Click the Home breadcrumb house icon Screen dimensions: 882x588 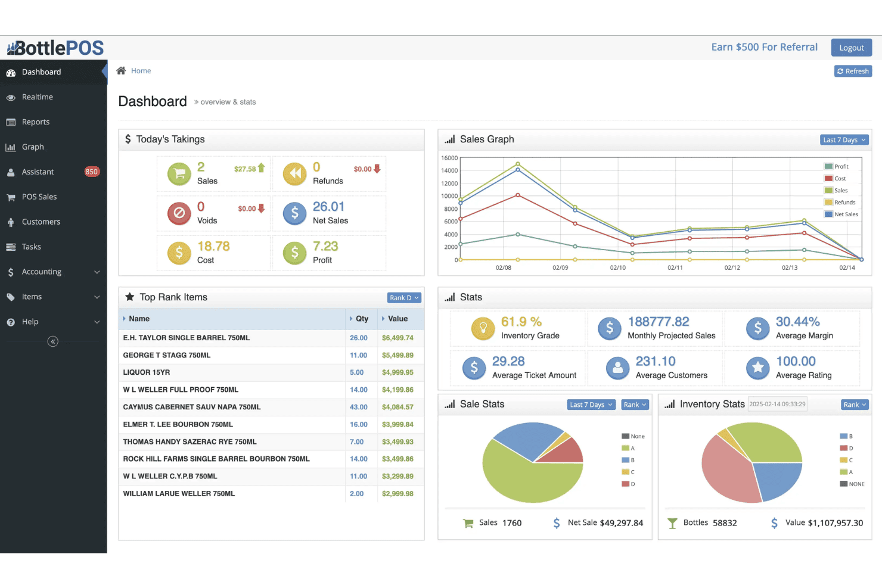[121, 71]
